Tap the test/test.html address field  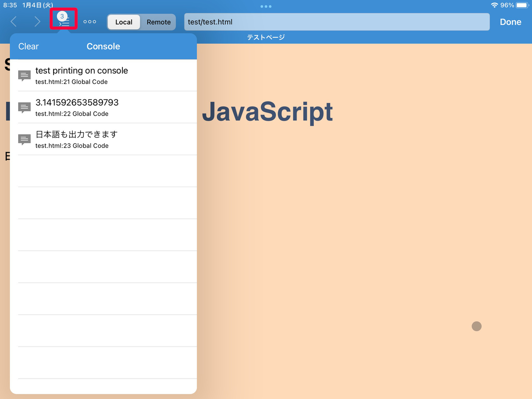[x=337, y=22]
